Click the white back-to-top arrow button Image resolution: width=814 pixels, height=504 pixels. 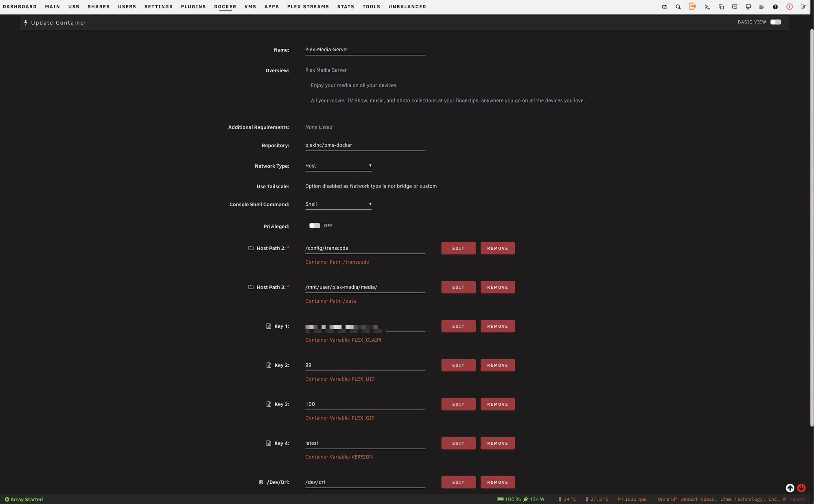[x=790, y=488]
